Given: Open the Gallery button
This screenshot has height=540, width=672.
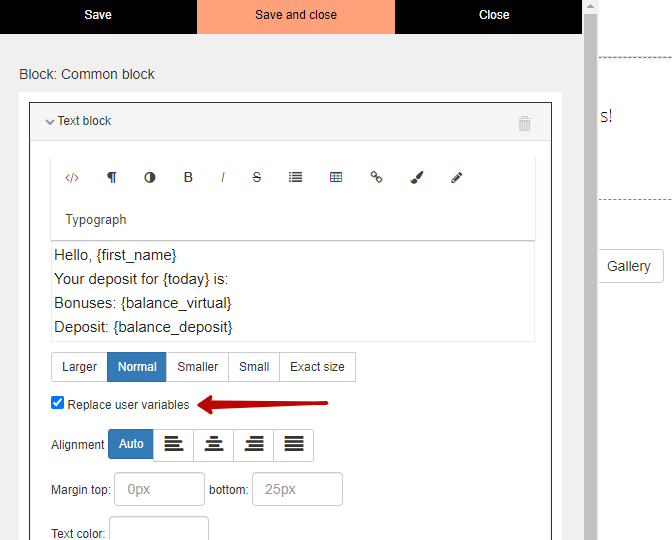Looking at the screenshot, I should click(x=630, y=266).
